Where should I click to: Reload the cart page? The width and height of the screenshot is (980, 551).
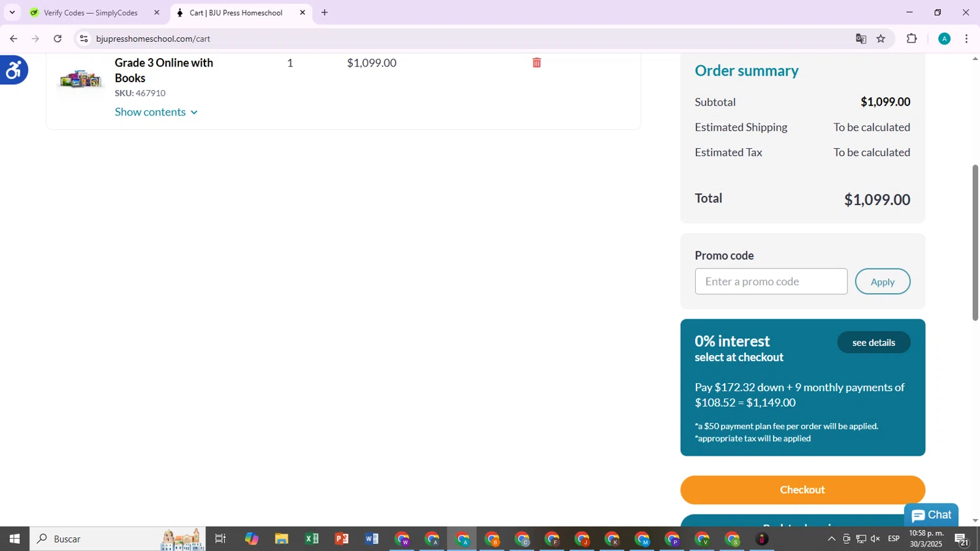click(57, 39)
